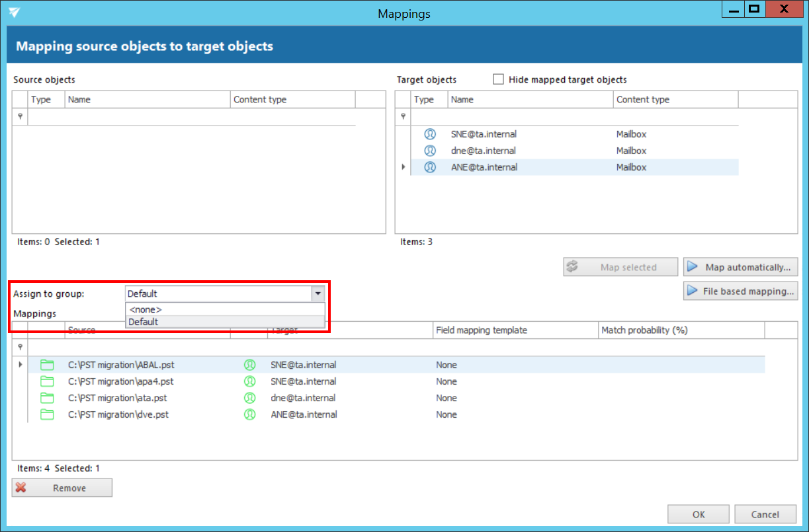
Task: Click Target objects filter row field
Action: click(x=574, y=116)
